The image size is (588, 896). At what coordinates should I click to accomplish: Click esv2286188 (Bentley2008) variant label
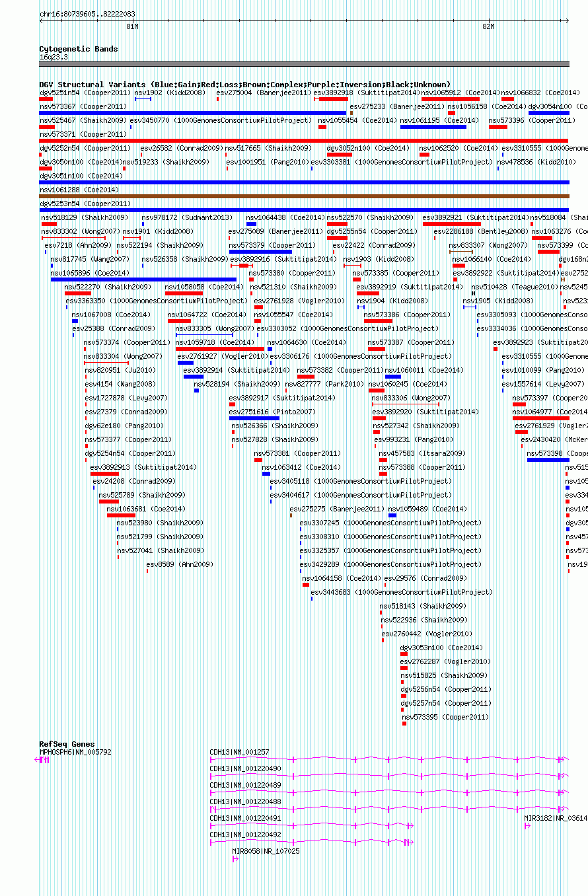coord(482,231)
